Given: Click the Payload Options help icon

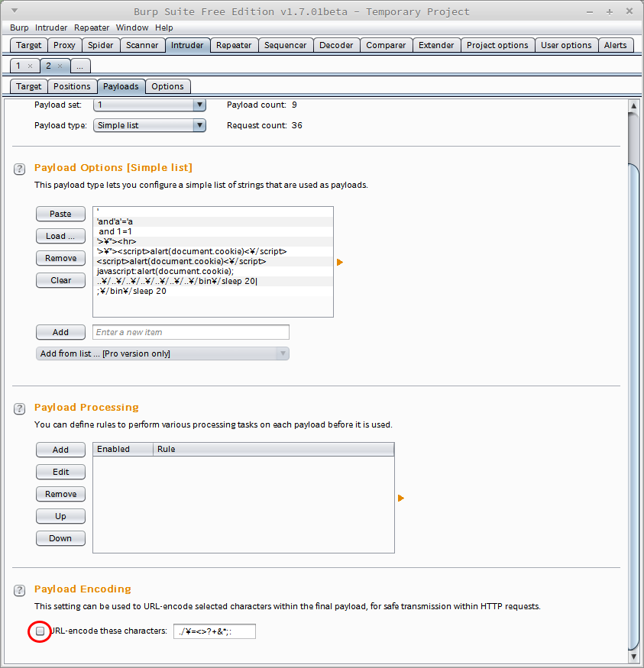Looking at the screenshot, I should [x=20, y=169].
